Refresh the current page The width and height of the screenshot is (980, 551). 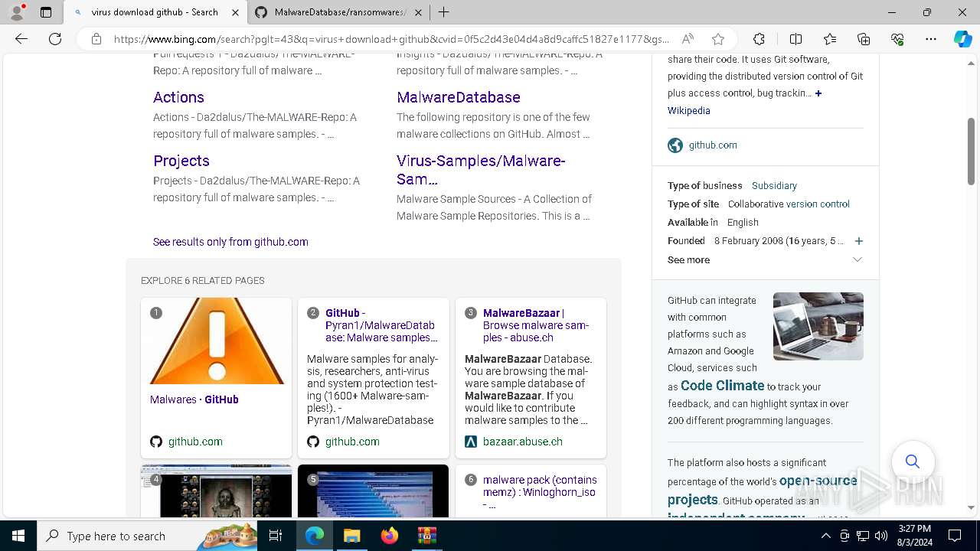[55, 39]
